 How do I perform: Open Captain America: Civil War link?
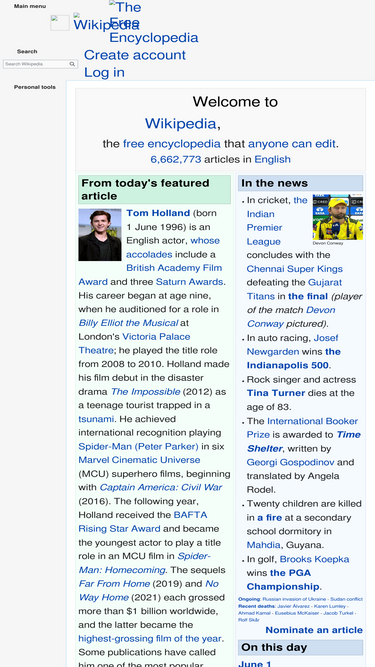click(161, 487)
